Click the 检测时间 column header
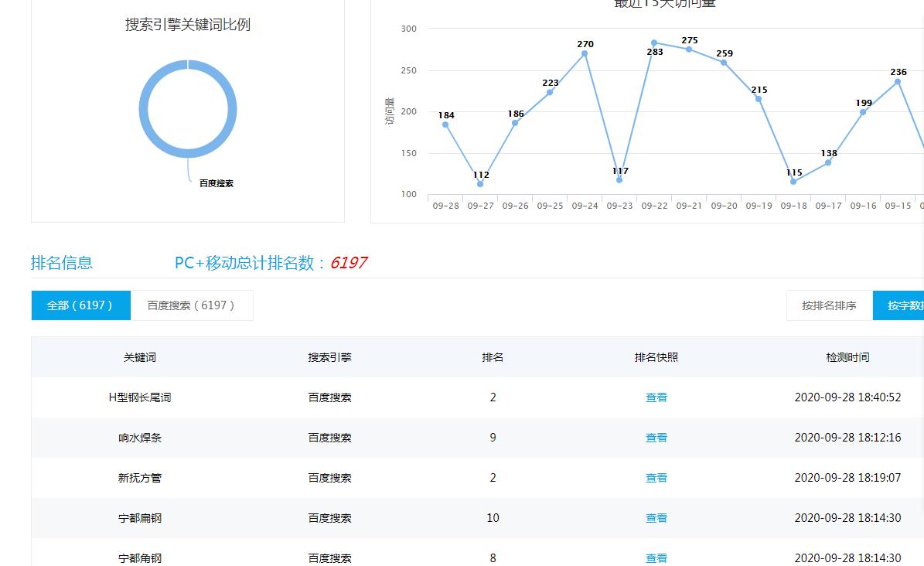The height and width of the screenshot is (566, 924). click(847, 357)
